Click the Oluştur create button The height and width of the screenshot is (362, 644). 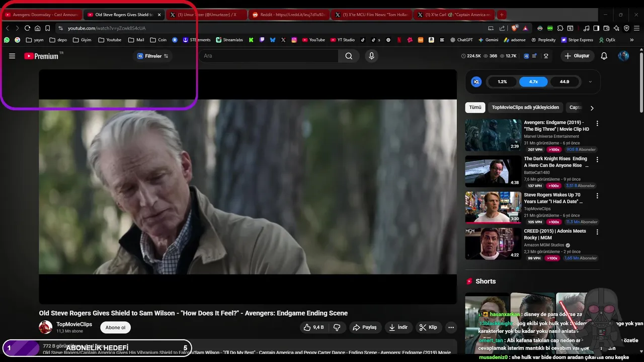578,56
